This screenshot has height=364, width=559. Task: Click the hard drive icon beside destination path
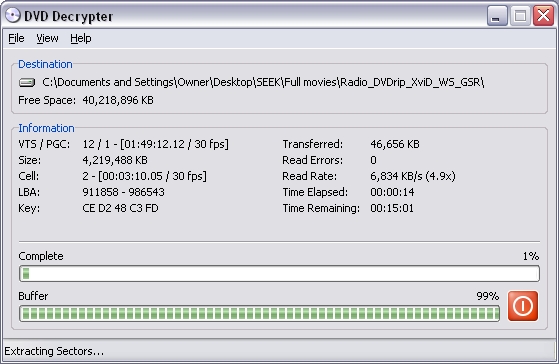27,83
